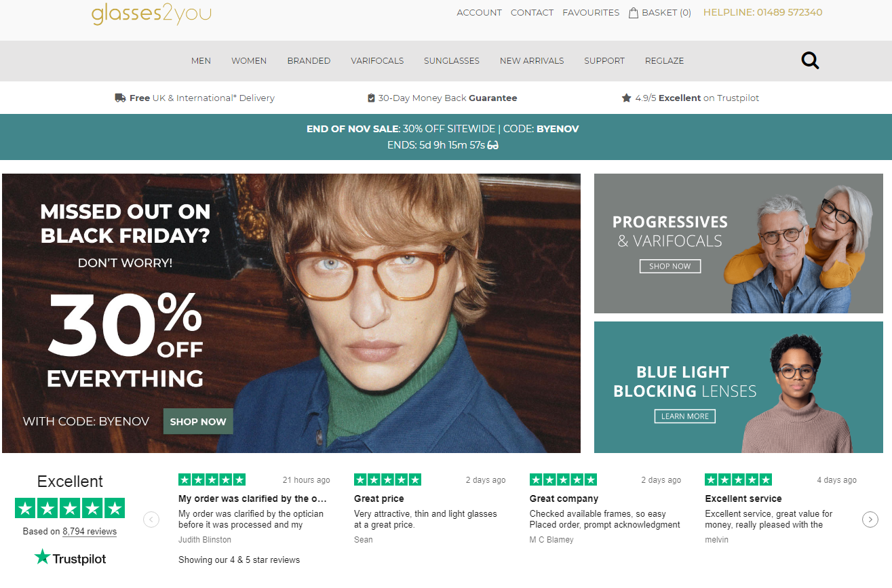This screenshot has height=588, width=892.
Task: Show next reviews with right arrow
Action: click(870, 520)
